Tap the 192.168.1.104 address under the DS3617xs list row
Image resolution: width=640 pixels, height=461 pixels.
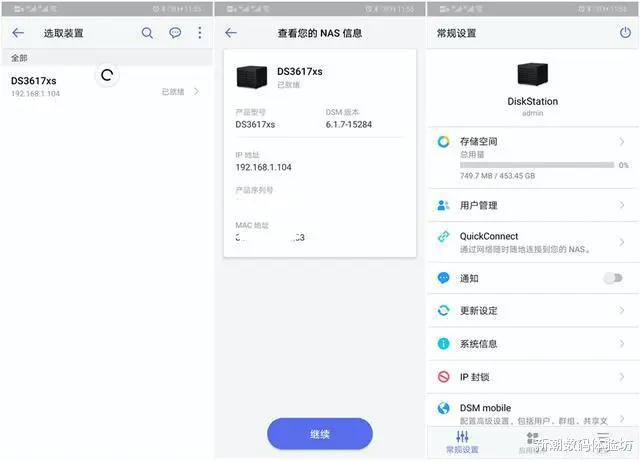(36, 94)
